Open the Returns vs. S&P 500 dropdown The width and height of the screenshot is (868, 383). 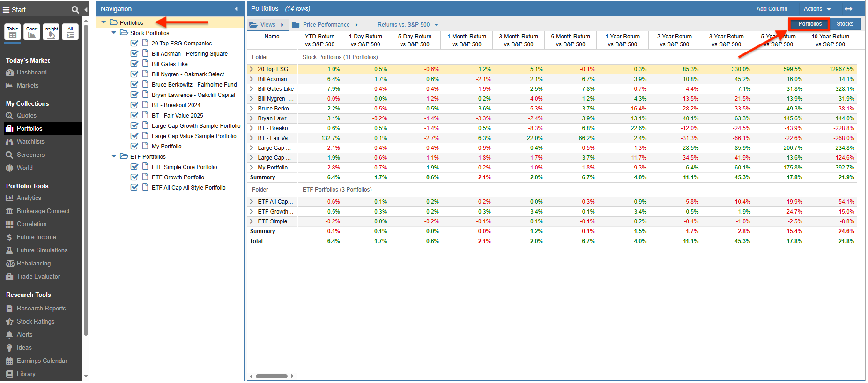408,25
